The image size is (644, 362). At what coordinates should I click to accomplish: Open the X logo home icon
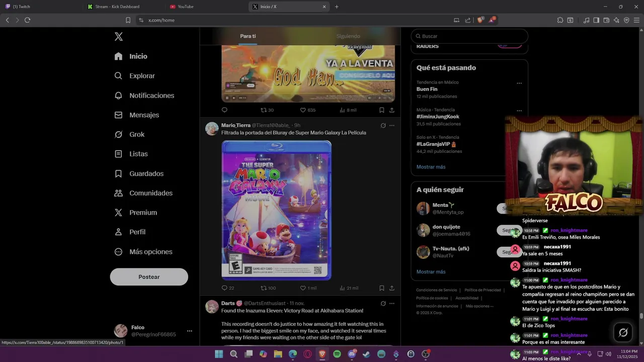(x=119, y=37)
